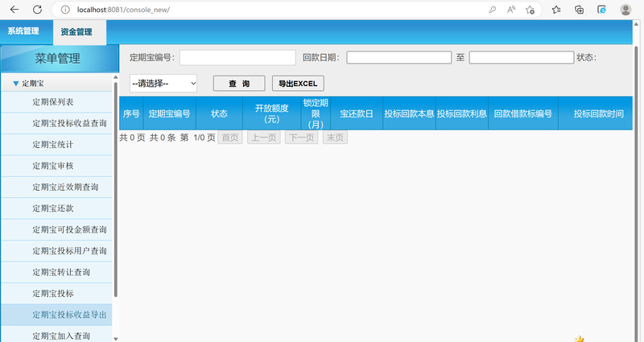Click the 菜单管理 panel header
The width and height of the screenshot is (644, 342).
(60, 58)
